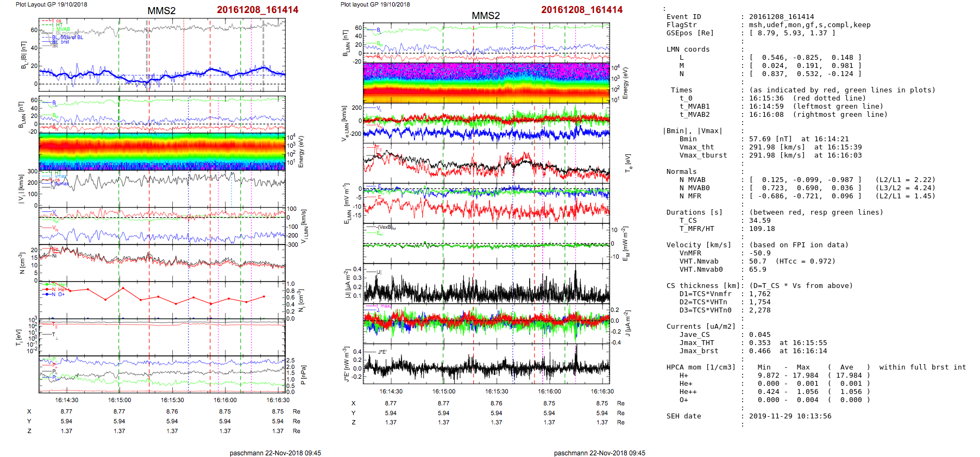
Task: Click the electron energy spectrogram with magenta band
Action: pyautogui.click(x=486, y=83)
